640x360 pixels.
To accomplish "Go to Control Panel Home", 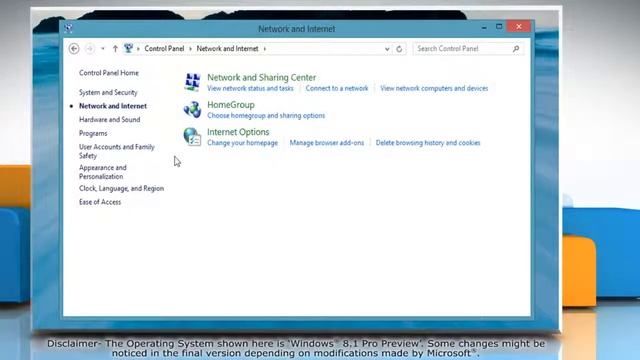I will pos(109,73).
